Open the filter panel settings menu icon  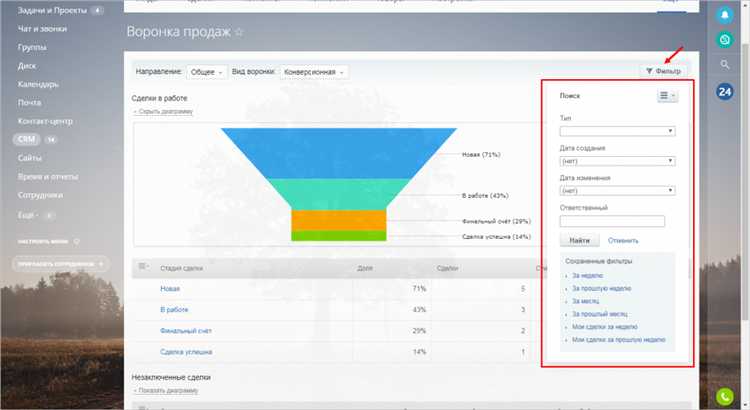point(667,96)
